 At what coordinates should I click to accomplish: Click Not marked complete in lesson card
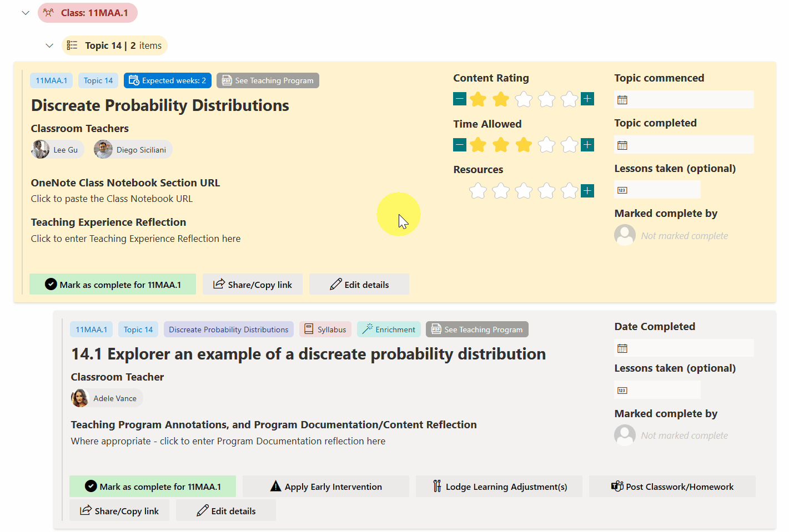coord(684,435)
